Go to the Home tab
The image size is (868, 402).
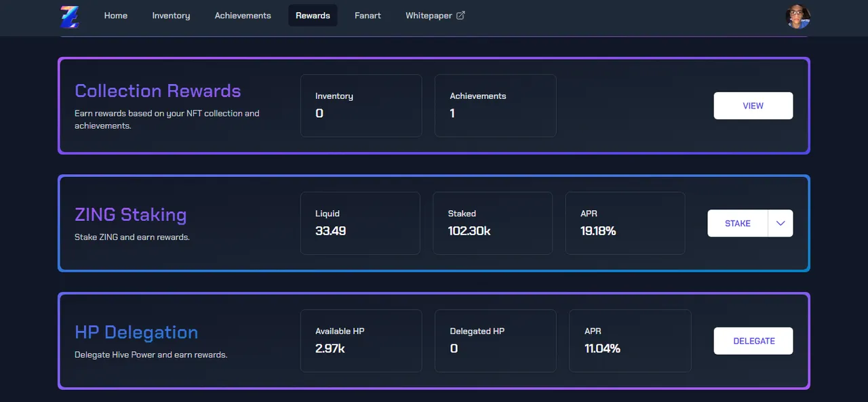(x=116, y=16)
